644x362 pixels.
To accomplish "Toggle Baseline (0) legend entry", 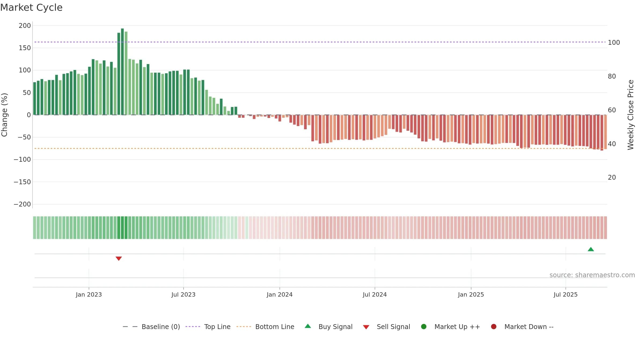I will tap(151, 327).
